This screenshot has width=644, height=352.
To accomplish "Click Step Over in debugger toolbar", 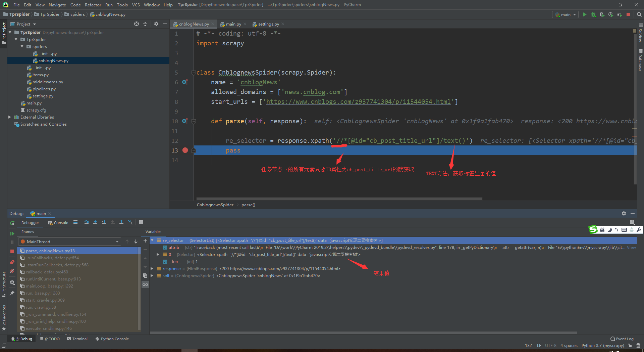I will click(x=87, y=222).
